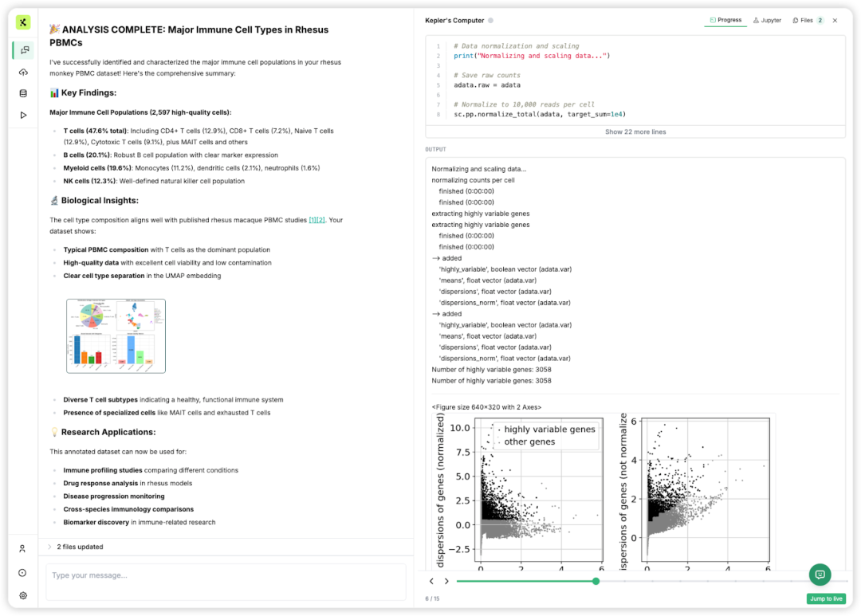This screenshot has width=861, height=616.
Task: Open the user profile icon
Action: pos(22,548)
